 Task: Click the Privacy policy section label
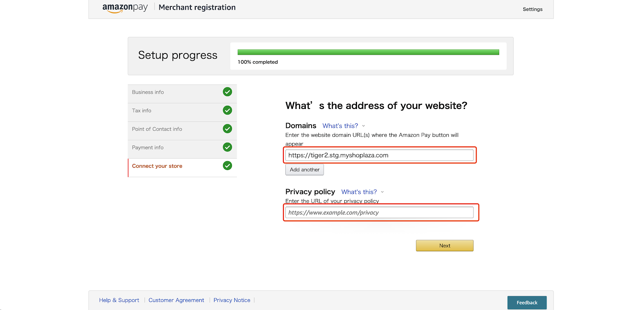point(310,191)
